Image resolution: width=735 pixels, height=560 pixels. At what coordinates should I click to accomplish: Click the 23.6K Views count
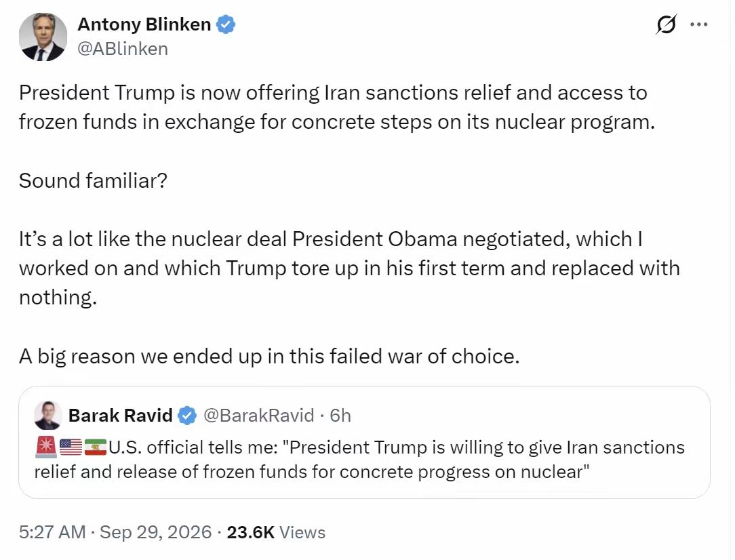pyautogui.click(x=276, y=532)
